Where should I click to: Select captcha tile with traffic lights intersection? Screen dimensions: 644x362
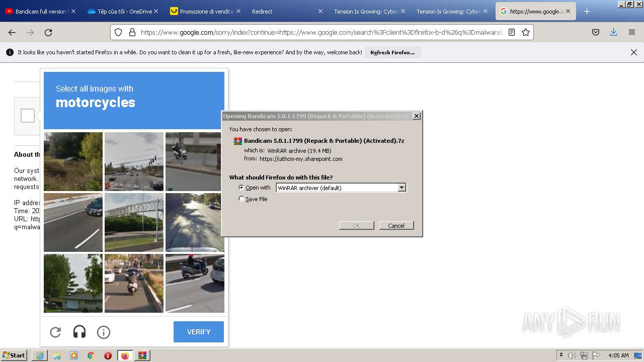(x=134, y=161)
